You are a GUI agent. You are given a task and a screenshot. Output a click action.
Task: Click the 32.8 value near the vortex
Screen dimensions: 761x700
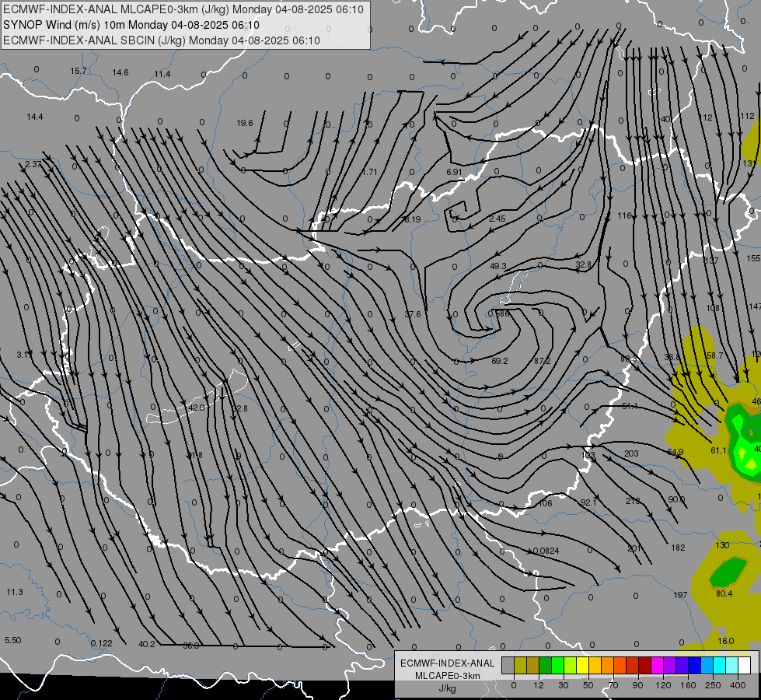click(583, 264)
